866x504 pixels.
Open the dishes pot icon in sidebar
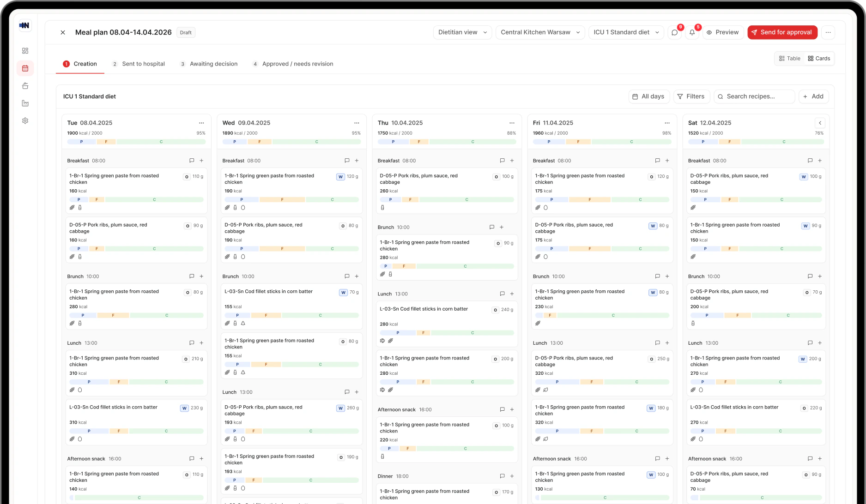coord(25,86)
